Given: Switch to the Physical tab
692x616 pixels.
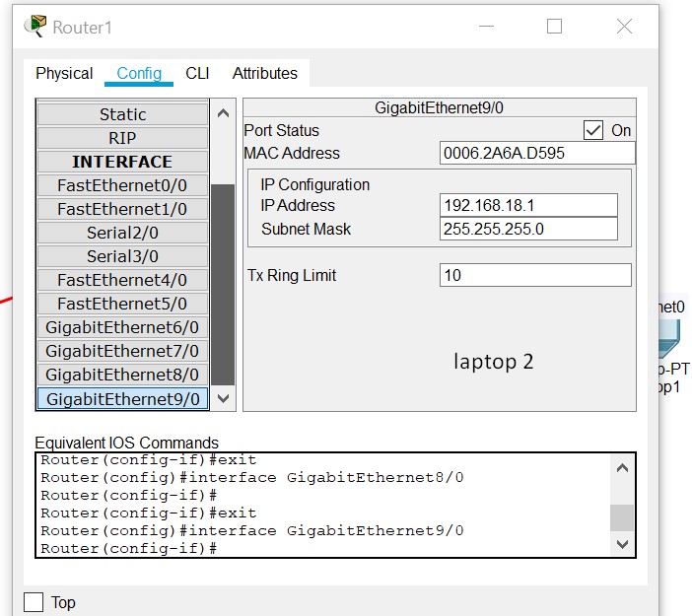Looking at the screenshot, I should pyautogui.click(x=64, y=73).
